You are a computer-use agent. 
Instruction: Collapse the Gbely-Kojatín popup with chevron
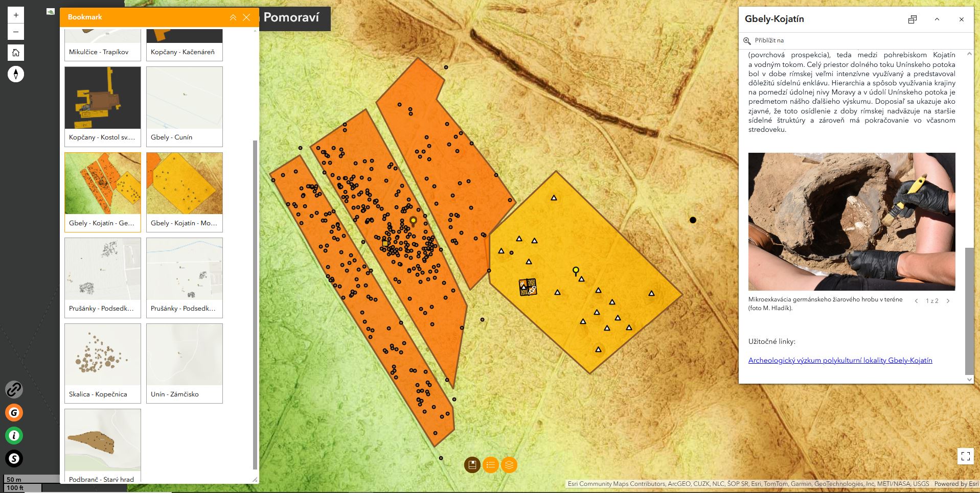pos(937,19)
